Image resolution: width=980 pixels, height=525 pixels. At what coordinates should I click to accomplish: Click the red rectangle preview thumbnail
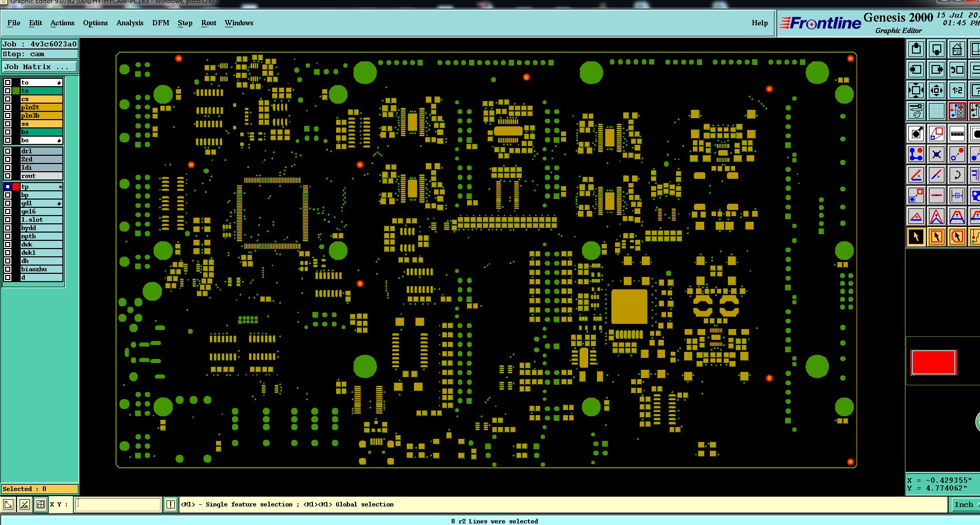point(934,362)
